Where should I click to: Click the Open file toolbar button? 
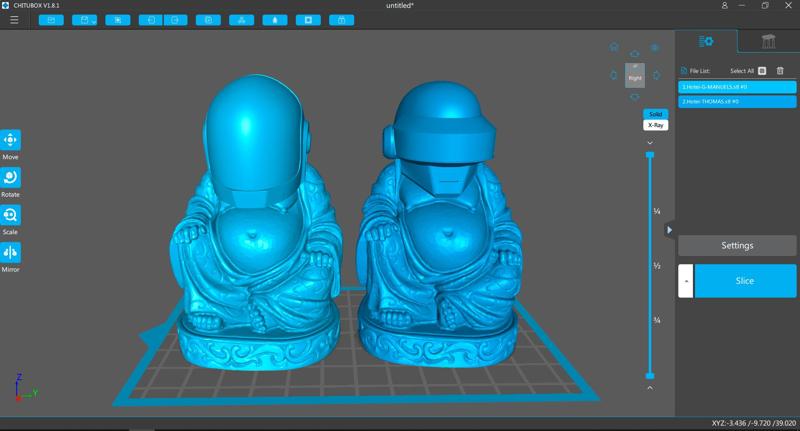[x=51, y=20]
